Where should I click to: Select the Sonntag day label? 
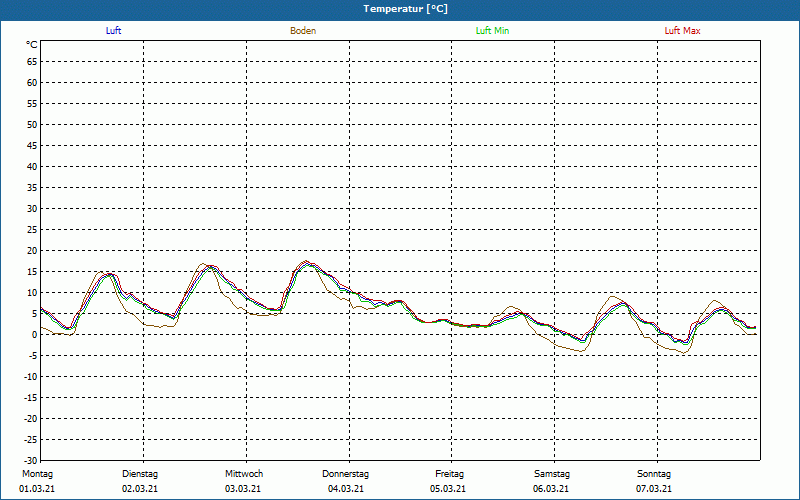coord(654,474)
